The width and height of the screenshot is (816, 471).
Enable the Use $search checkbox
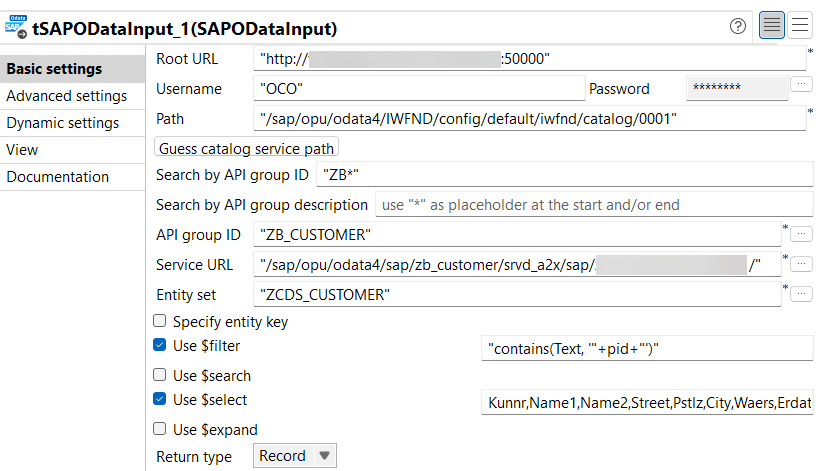pos(159,376)
